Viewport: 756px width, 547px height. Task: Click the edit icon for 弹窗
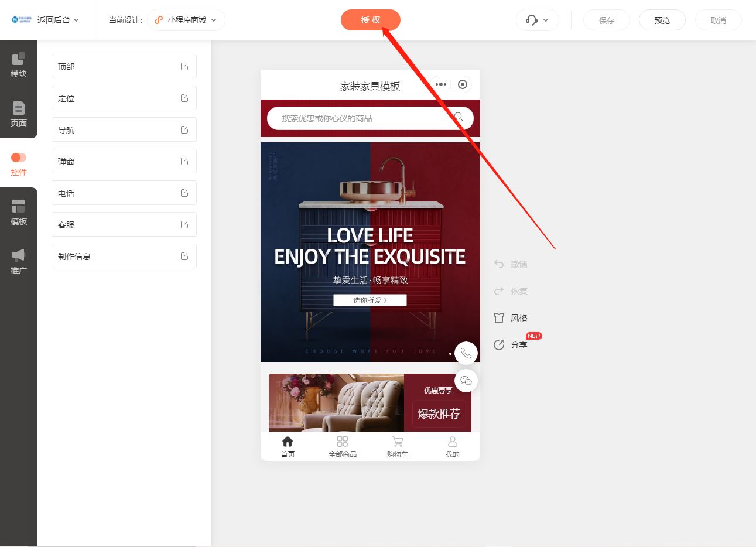[x=184, y=161]
